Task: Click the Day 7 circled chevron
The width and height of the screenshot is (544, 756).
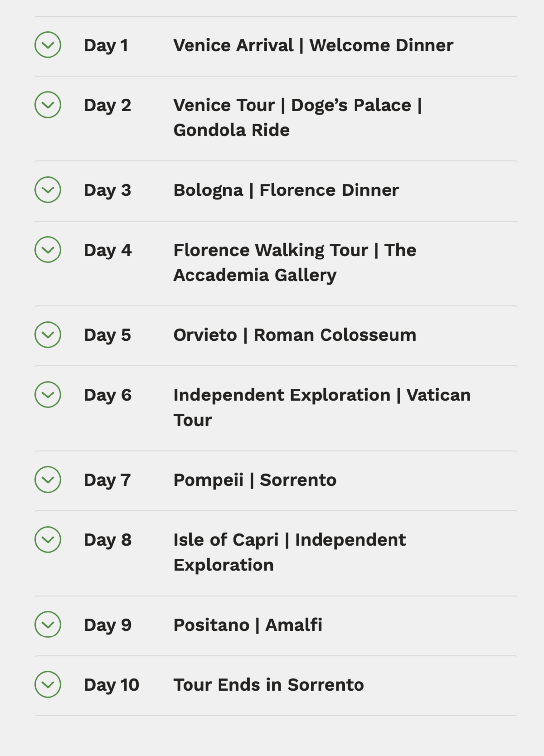Action: 48,480
